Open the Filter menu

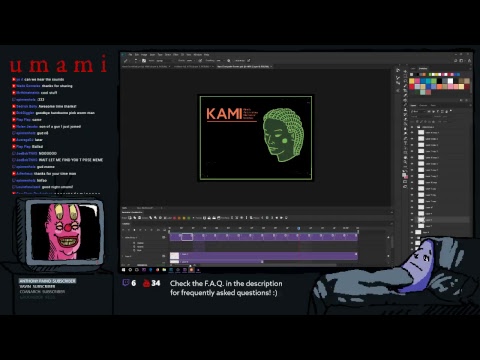pos(176,55)
